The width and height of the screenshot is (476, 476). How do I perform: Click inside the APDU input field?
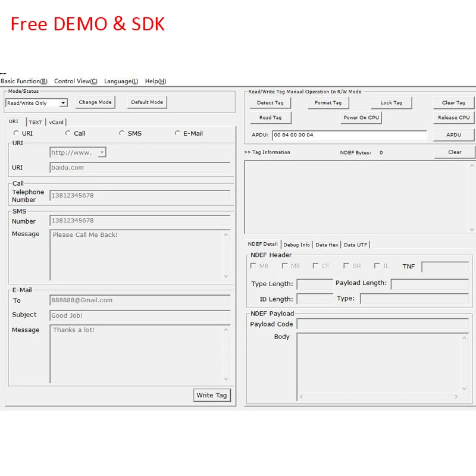click(350, 134)
